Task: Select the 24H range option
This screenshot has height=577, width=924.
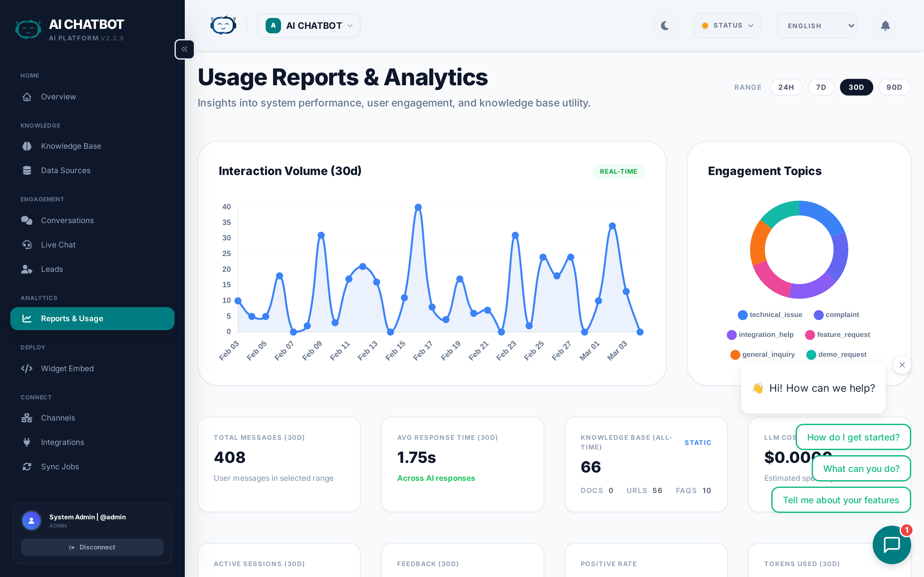Action: (x=786, y=88)
